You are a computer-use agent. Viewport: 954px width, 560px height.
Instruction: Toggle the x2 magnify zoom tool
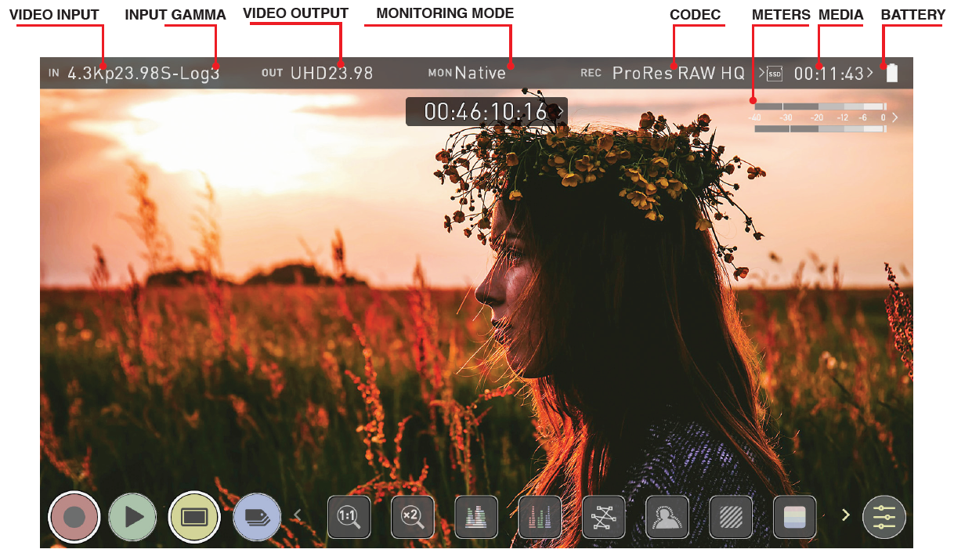coord(412,517)
